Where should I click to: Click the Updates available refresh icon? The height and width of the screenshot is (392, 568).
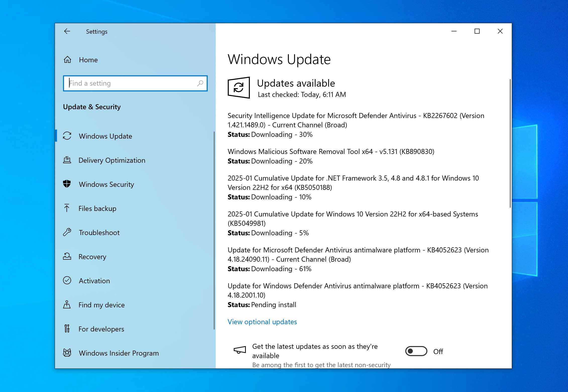239,88
